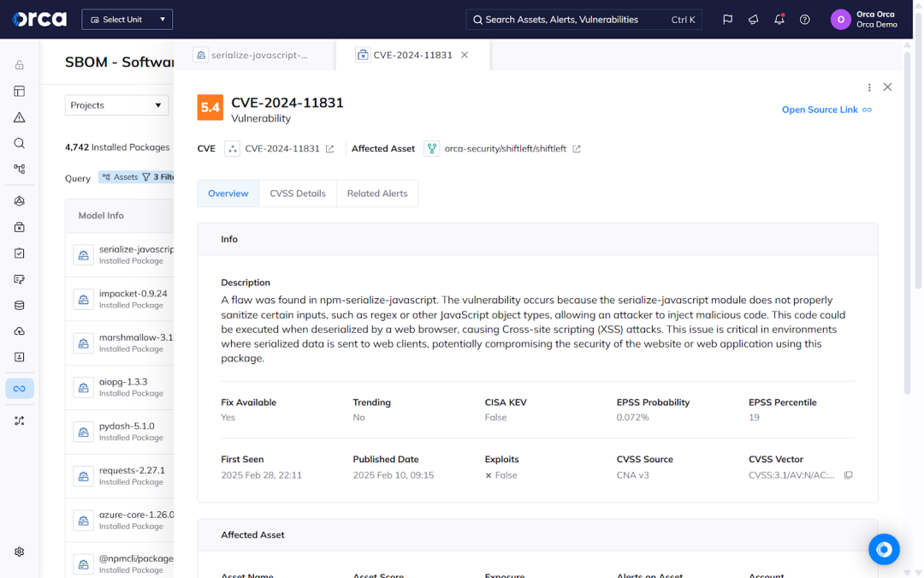Switch to the Related Alerts tab

377,194
